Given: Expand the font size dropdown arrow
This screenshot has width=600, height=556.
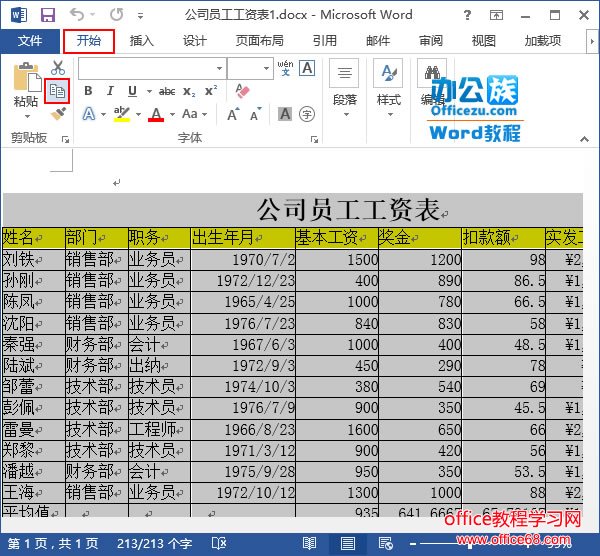Looking at the screenshot, I should coord(266,68).
